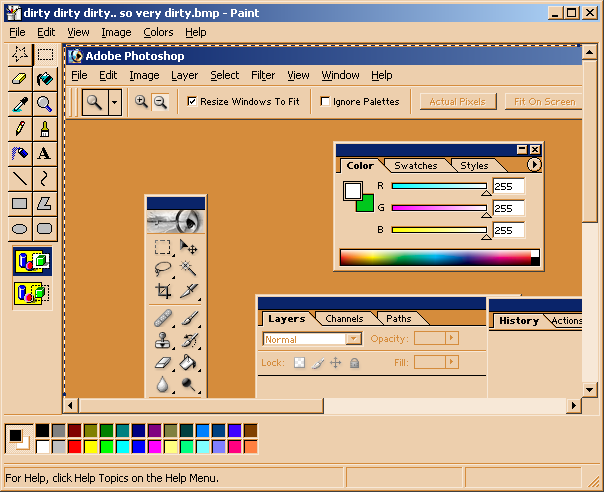604x492 pixels.
Task: Choose the transparent selection draw option
Action: (32, 293)
